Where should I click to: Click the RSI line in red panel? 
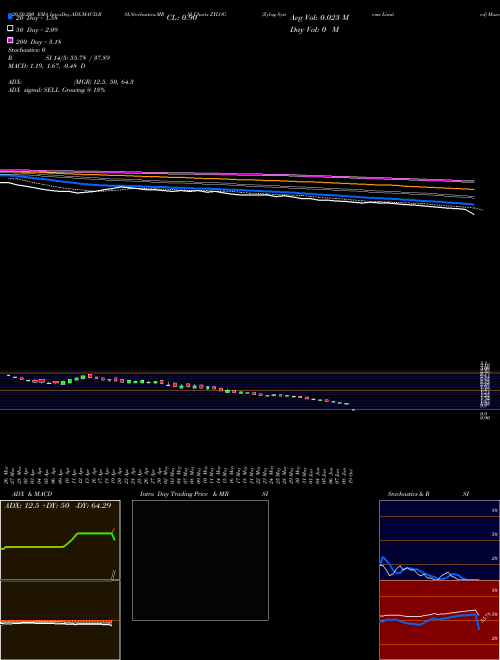pyautogui.click(x=429, y=620)
